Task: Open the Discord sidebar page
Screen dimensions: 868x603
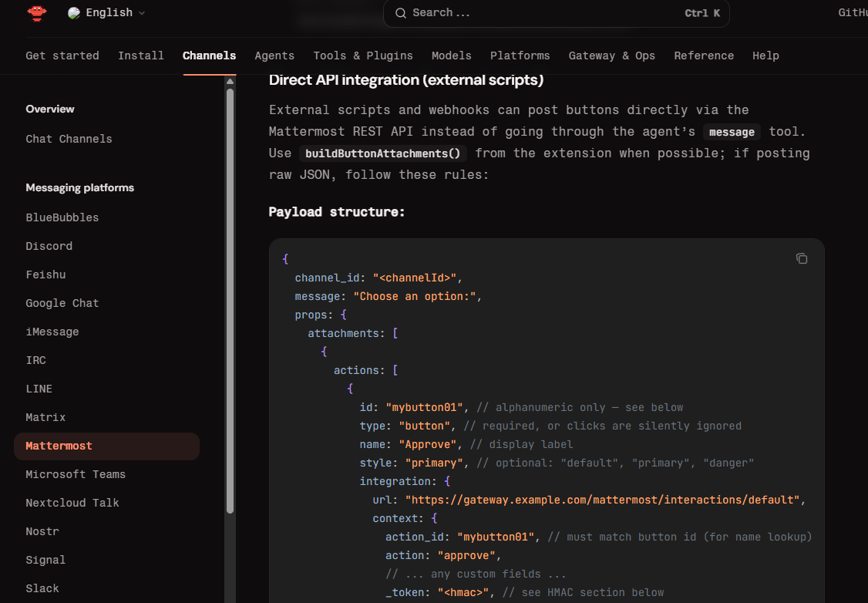Action: point(49,246)
